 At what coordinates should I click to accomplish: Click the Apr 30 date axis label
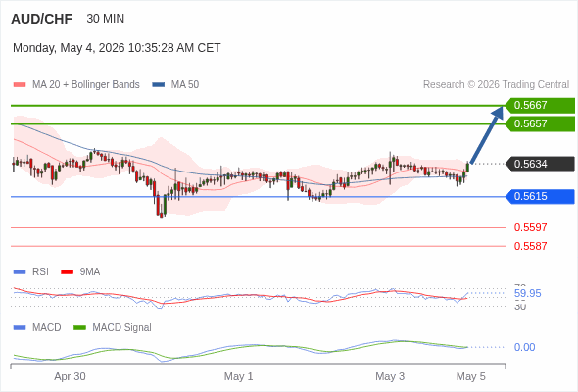(70, 376)
